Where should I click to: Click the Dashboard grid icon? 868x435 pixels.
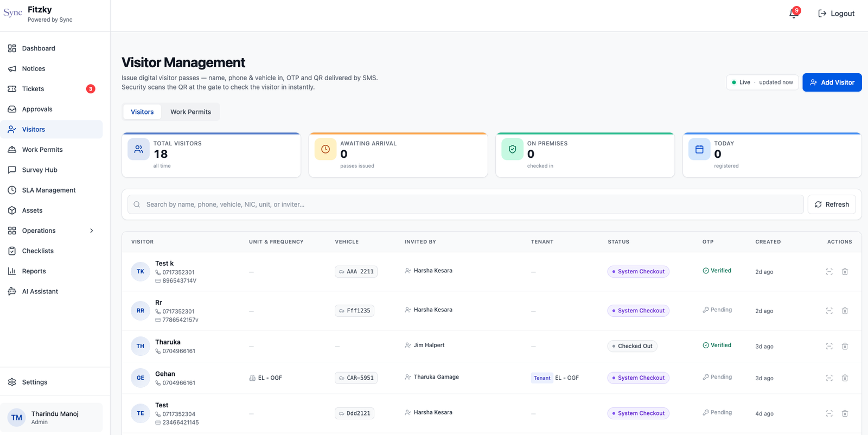coord(12,48)
